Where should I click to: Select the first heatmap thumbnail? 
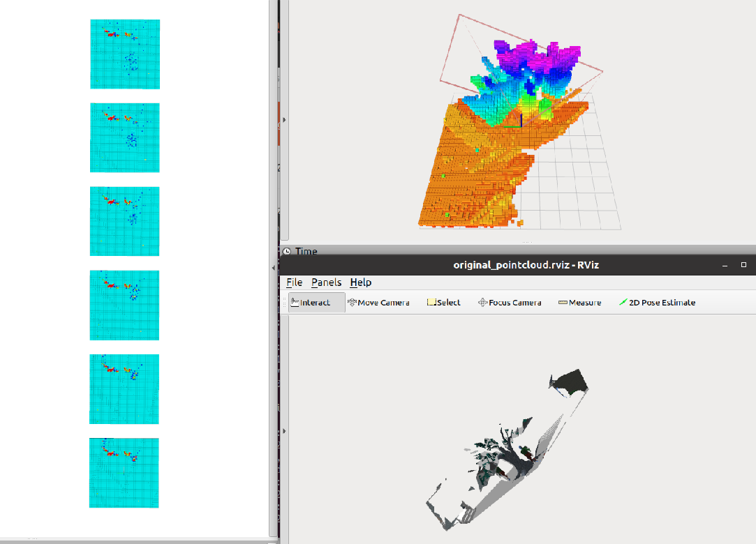click(x=125, y=54)
